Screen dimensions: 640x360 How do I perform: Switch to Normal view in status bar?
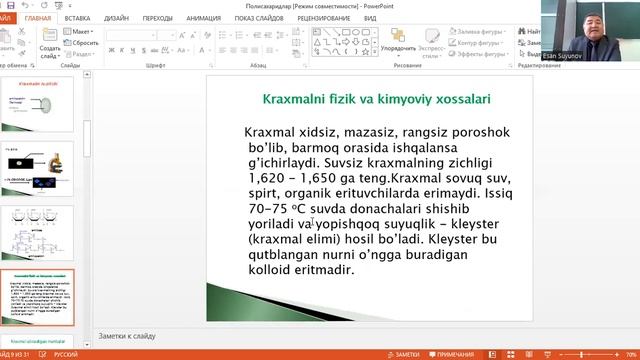tap(492, 354)
